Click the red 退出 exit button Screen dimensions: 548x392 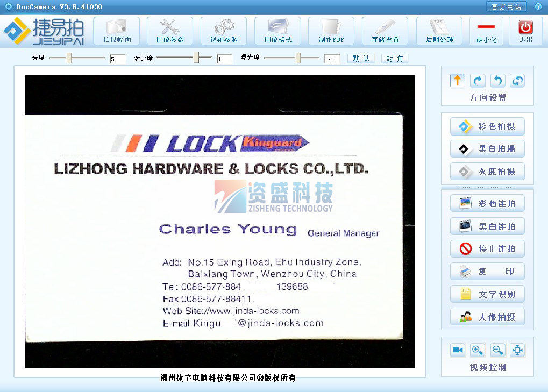click(x=525, y=31)
